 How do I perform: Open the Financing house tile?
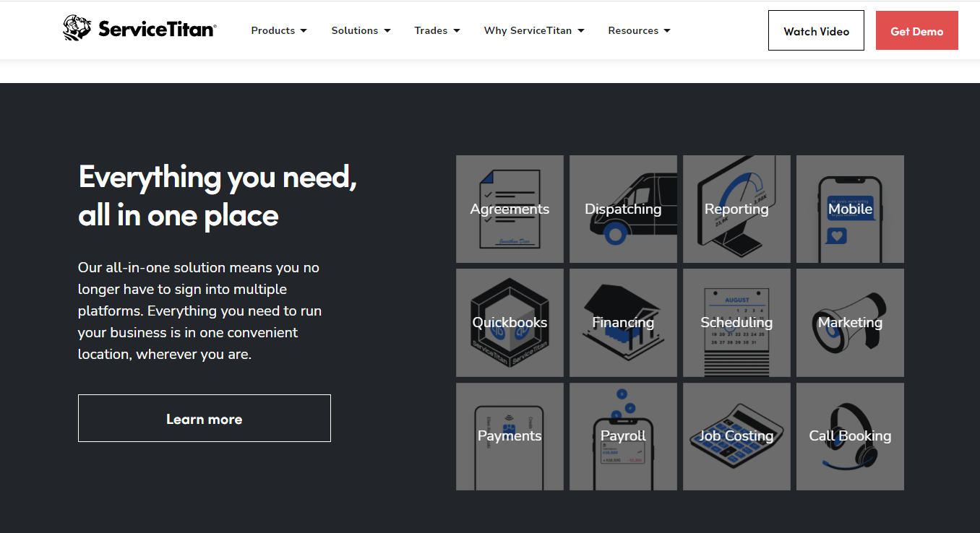623,323
